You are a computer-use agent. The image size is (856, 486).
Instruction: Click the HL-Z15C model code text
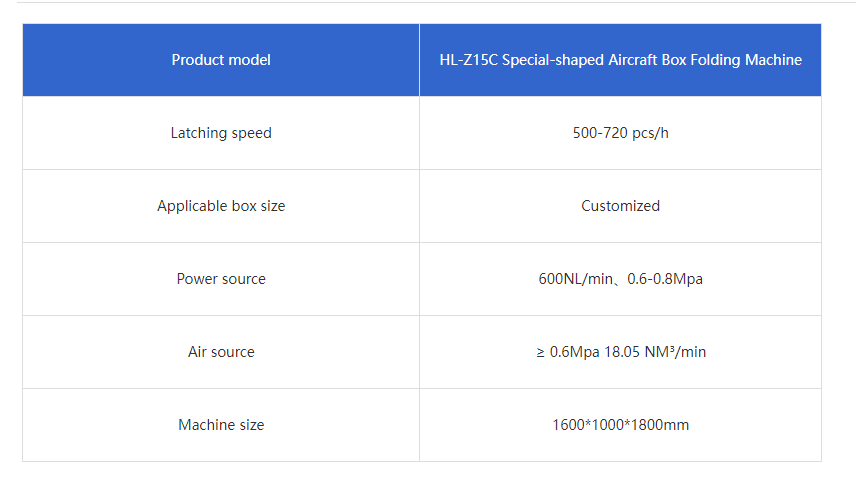(x=468, y=60)
